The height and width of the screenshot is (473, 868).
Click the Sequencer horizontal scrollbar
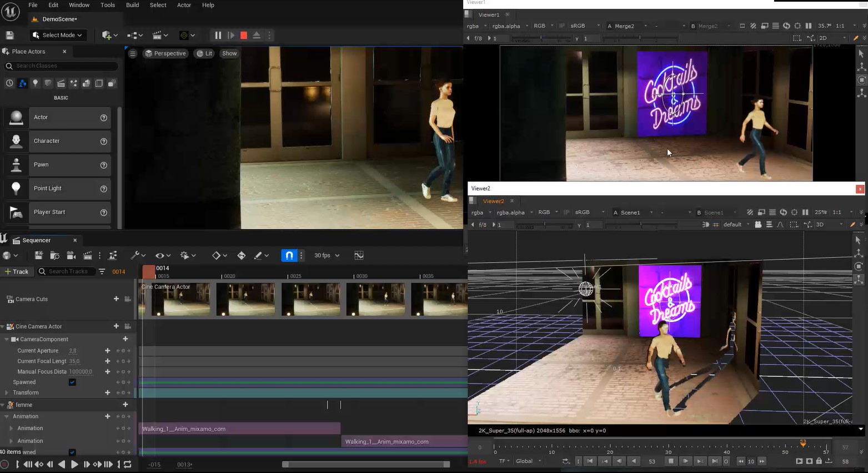point(365,465)
